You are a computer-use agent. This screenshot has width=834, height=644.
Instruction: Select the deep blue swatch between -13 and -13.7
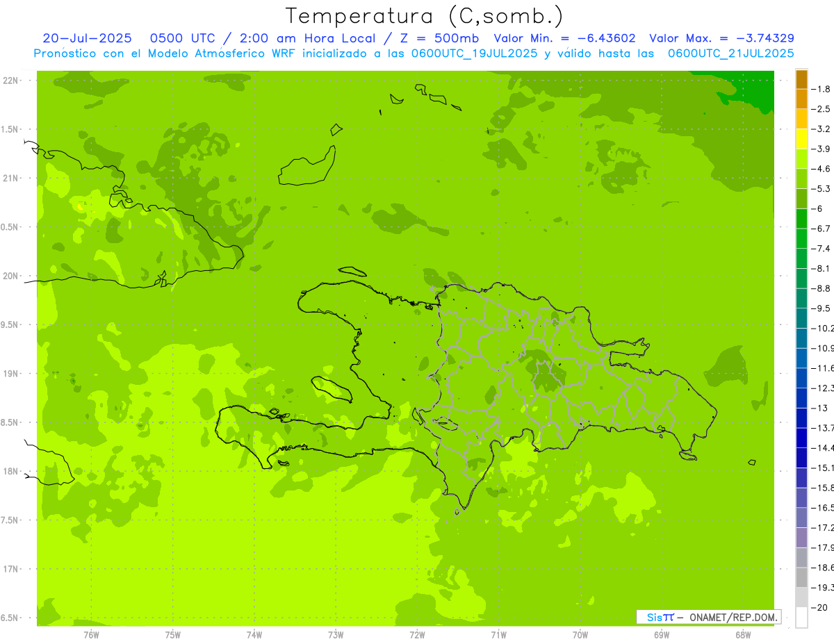point(802,418)
